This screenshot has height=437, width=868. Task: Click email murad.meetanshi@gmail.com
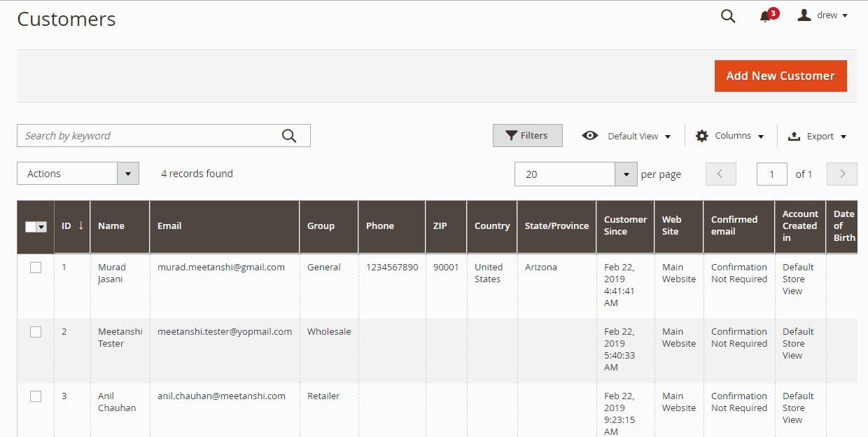[221, 267]
